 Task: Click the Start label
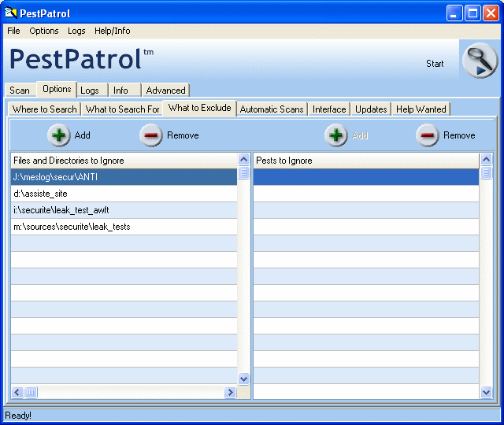[x=435, y=64]
